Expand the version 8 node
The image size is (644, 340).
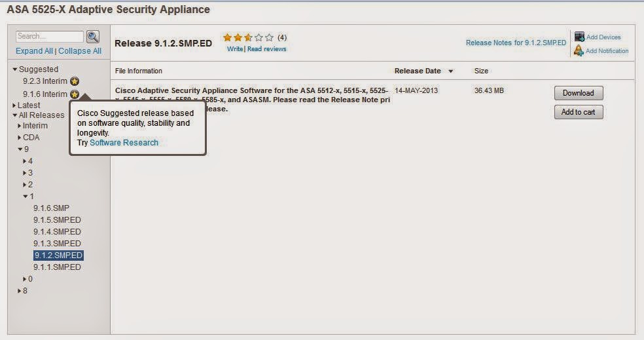click(19, 291)
